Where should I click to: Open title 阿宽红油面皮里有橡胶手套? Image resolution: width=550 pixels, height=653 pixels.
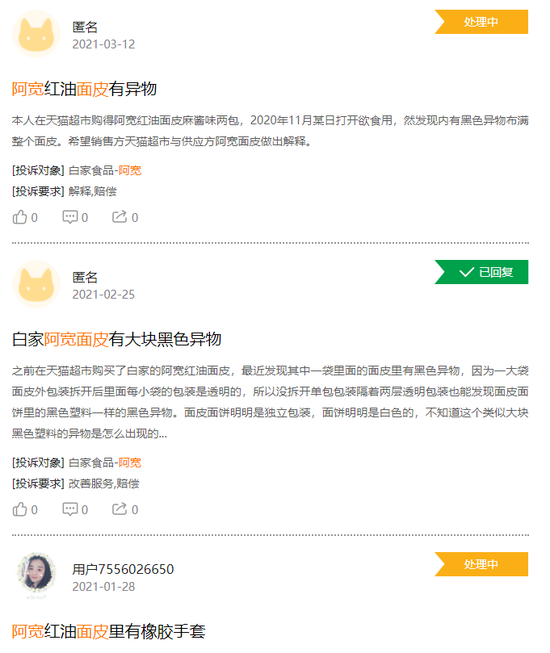109,632
